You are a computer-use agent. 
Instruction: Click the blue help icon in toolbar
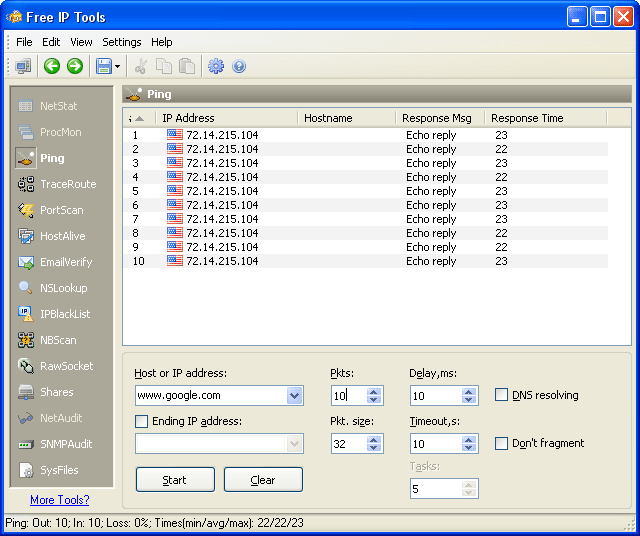(239, 66)
